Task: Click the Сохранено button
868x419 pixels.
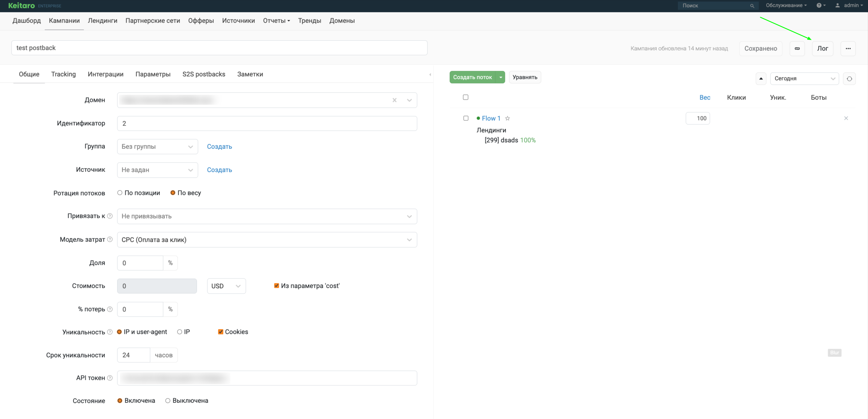Action: pyautogui.click(x=760, y=48)
